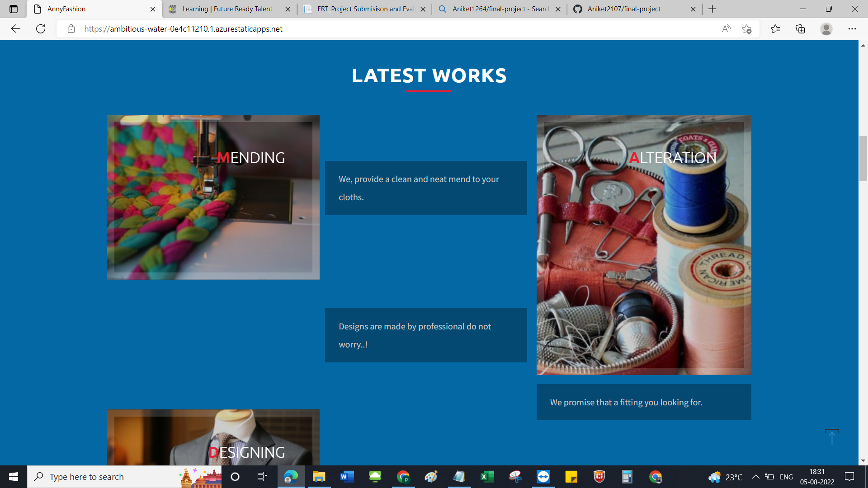Switch to Aniket1264/final-project search tab
868x488 pixels.
tap(500, 9)
